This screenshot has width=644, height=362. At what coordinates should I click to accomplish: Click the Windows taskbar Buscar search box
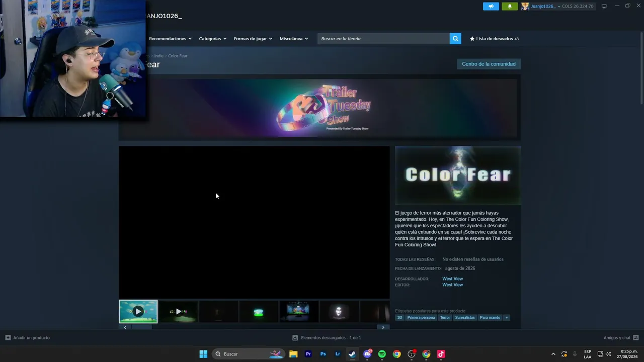249,354
